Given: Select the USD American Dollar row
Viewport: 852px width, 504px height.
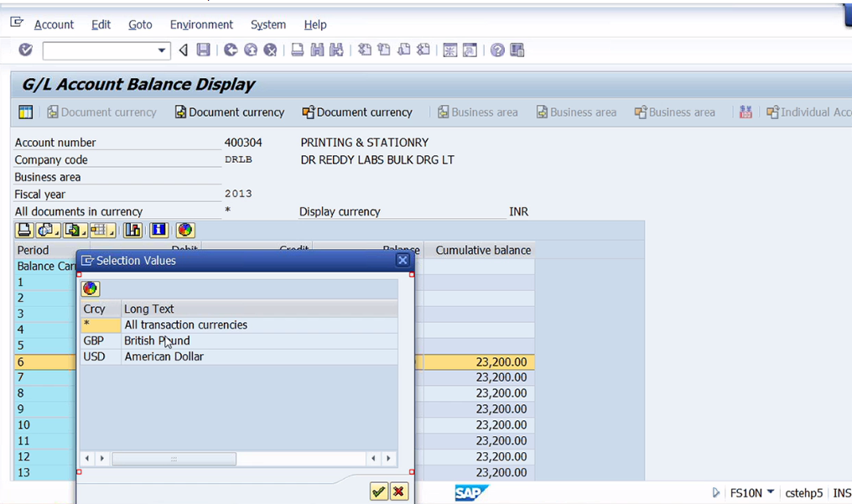Looking at the screenshot, I should [239, 356].
